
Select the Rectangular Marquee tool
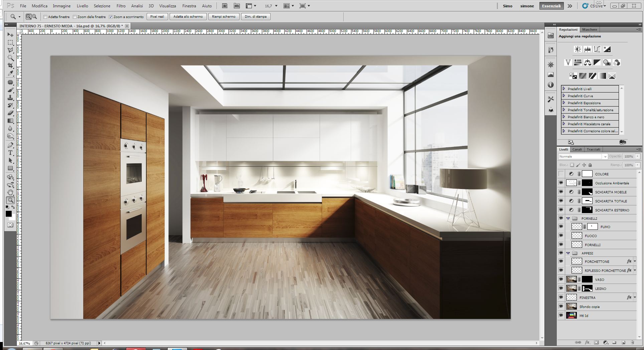click(x=10, y=42)
